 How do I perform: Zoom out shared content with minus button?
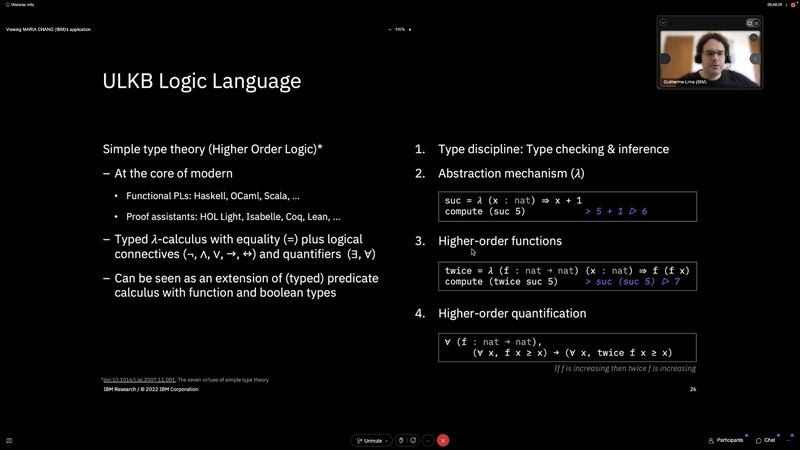[389, 29]
